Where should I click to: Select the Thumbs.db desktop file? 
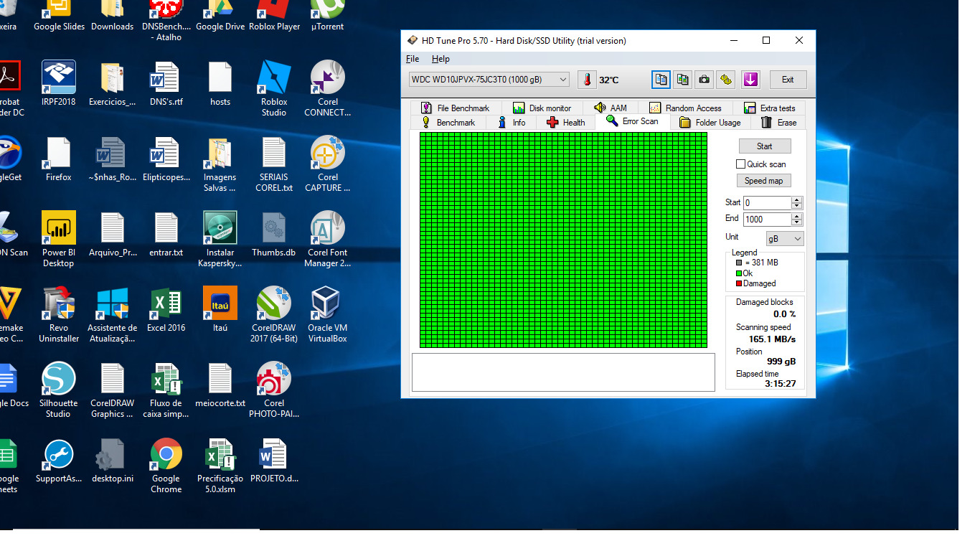[x=274, y=235]
